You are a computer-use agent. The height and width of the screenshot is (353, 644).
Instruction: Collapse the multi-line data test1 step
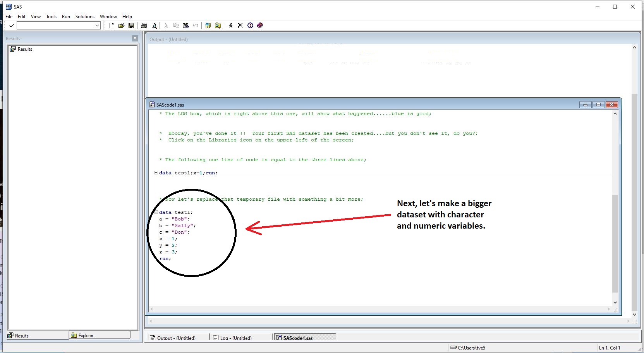156,212
